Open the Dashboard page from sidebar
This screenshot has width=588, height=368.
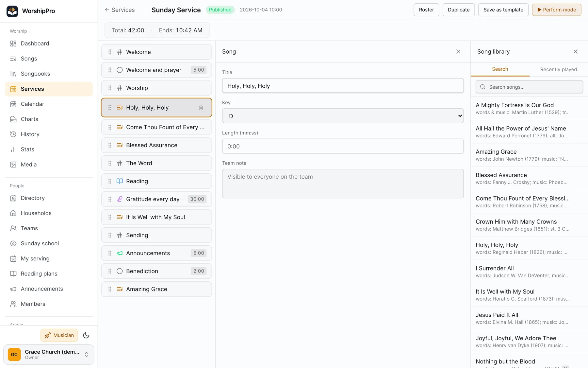coord(49,44)
